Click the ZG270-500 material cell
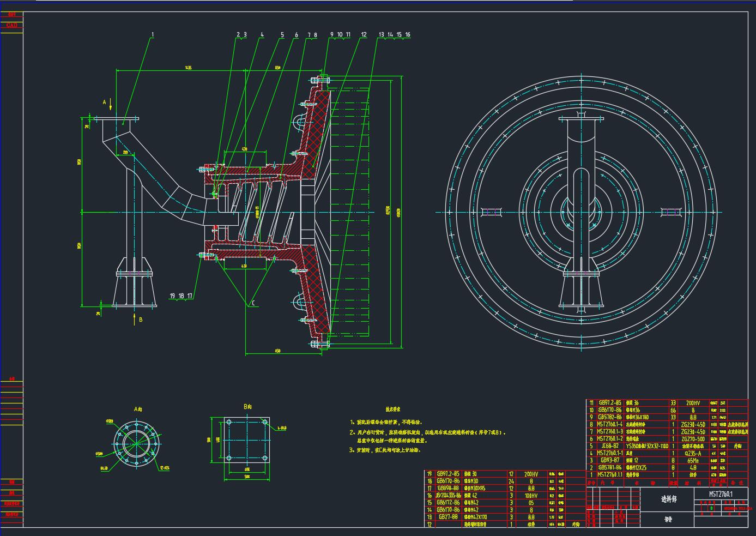Image resolution: width=756 pixels, height=536 pixels. tap(693, 438)
